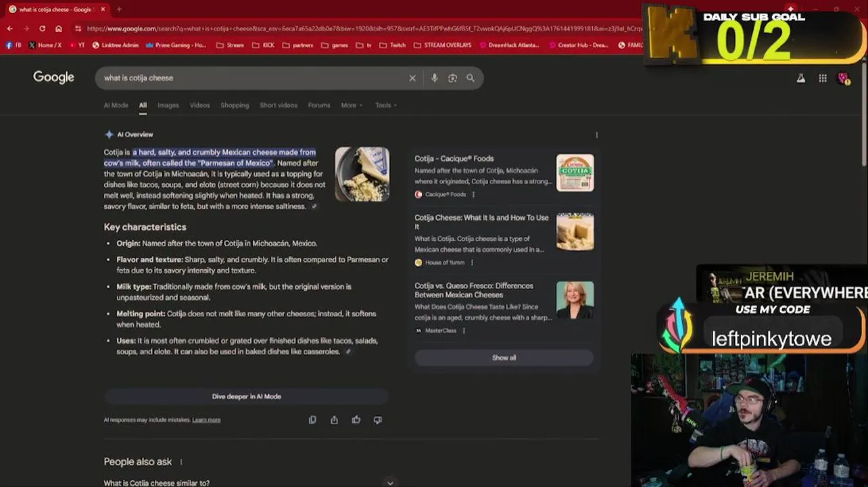Select the All results tab
The image size is (868, 487).
point(143,106)
